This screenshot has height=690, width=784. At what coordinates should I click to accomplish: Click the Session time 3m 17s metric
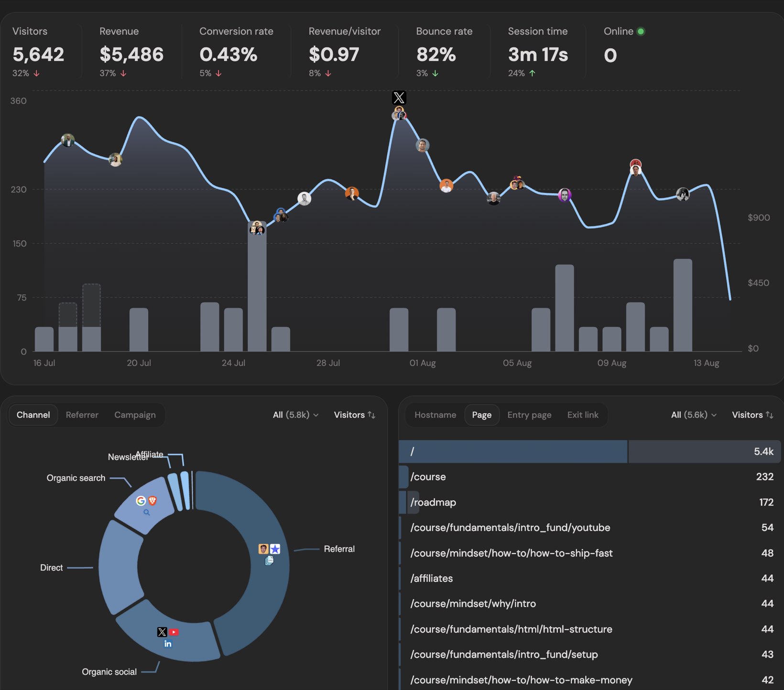click(538, 52)
